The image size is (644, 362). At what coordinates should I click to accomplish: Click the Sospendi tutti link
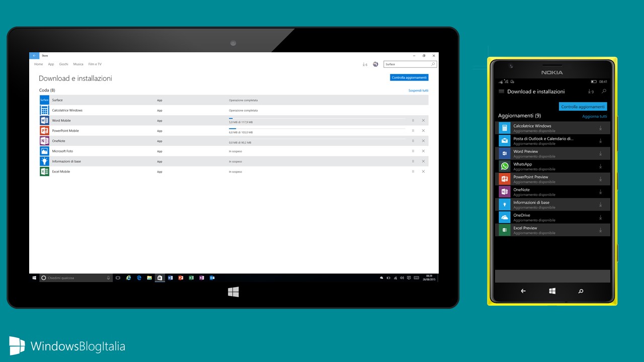418,90
